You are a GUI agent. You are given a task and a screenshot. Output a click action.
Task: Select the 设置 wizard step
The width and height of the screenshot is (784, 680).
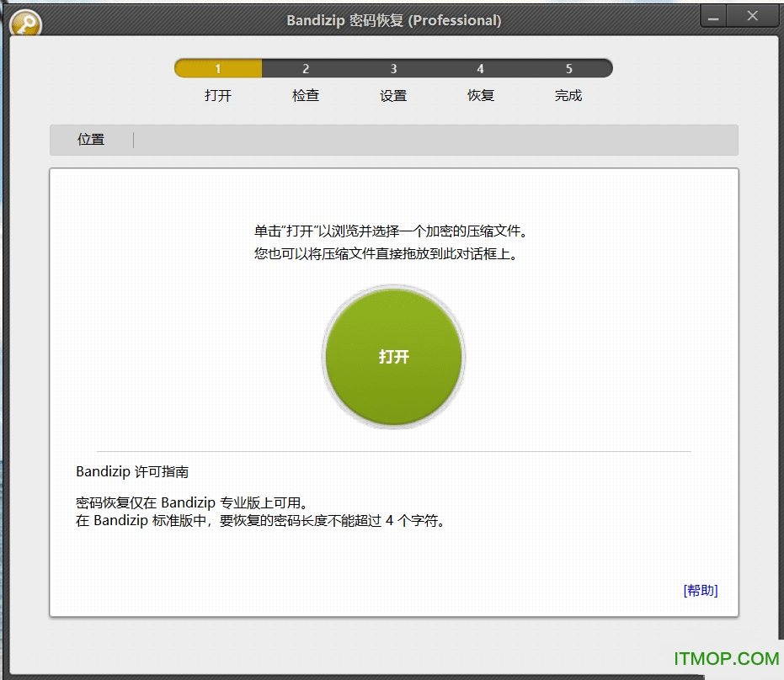393,95
